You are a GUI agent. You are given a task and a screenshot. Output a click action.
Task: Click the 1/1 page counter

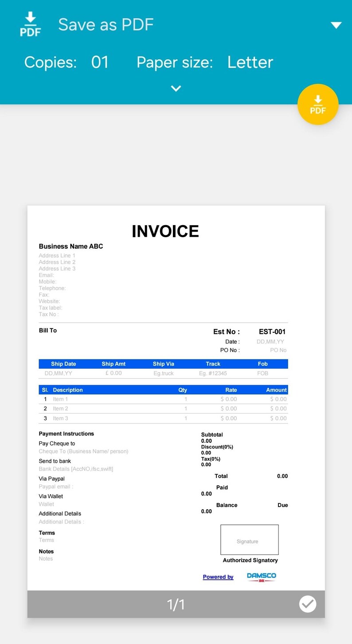tap(176, 605)
